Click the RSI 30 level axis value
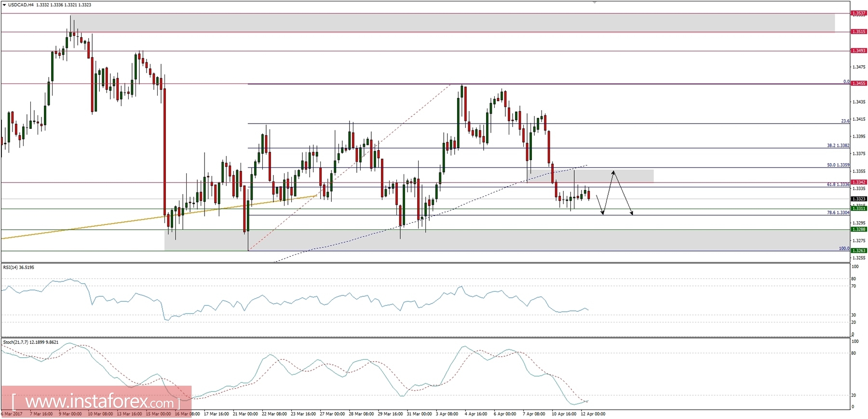This screenshot has height=419, width=868. coord(854,315)
